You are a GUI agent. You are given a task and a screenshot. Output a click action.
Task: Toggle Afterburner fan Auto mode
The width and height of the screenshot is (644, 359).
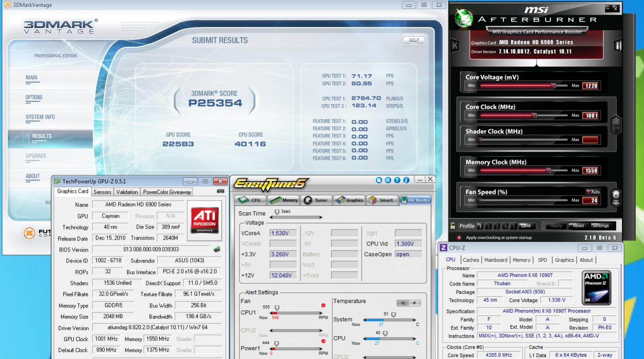pyautogui.click(x=593, y=192)
